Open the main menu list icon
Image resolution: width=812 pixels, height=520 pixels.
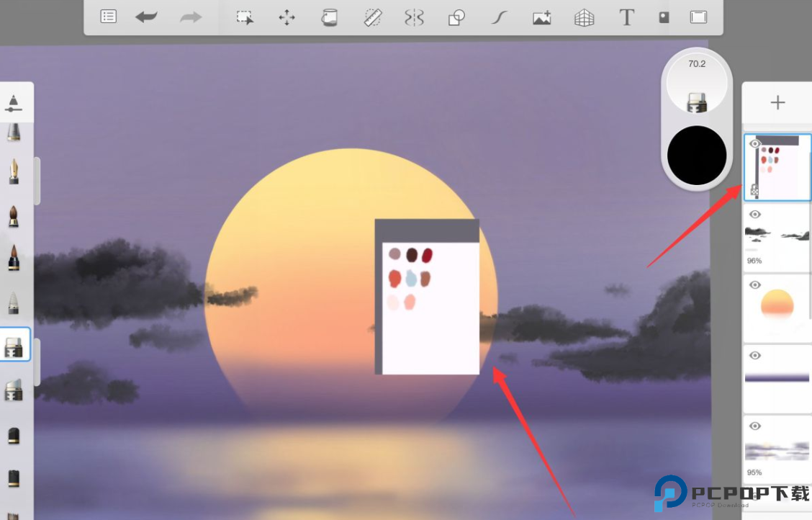point(109,17)
